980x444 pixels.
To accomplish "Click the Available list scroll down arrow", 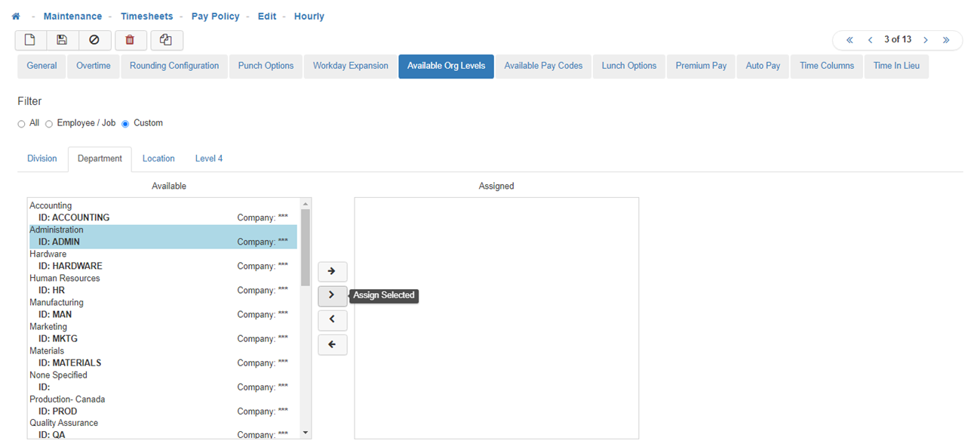I will click(x=306, y=433).
